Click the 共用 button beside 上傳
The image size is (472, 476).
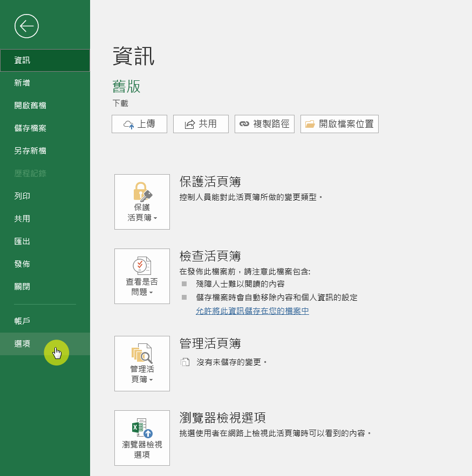click(201, 124)
